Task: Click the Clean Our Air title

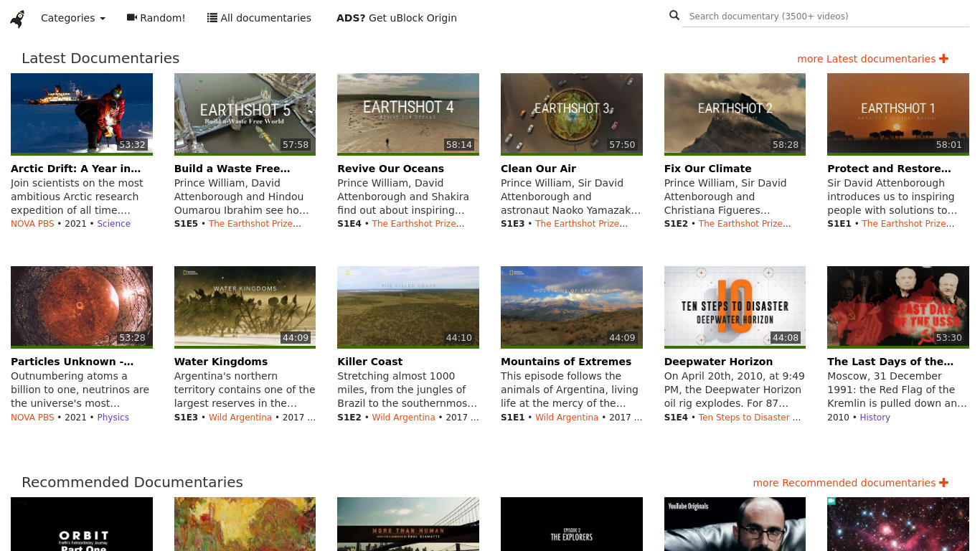Action: [x=538, y=169]
